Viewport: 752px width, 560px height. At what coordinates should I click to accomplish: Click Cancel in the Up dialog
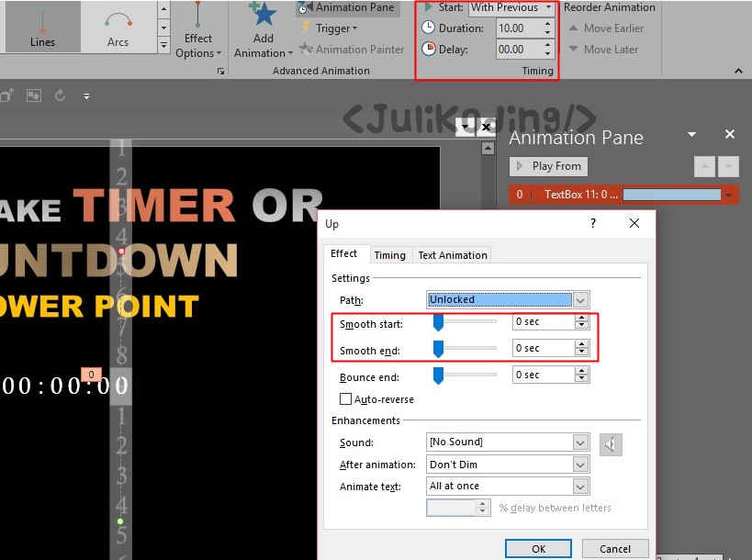tap(615, 549)
